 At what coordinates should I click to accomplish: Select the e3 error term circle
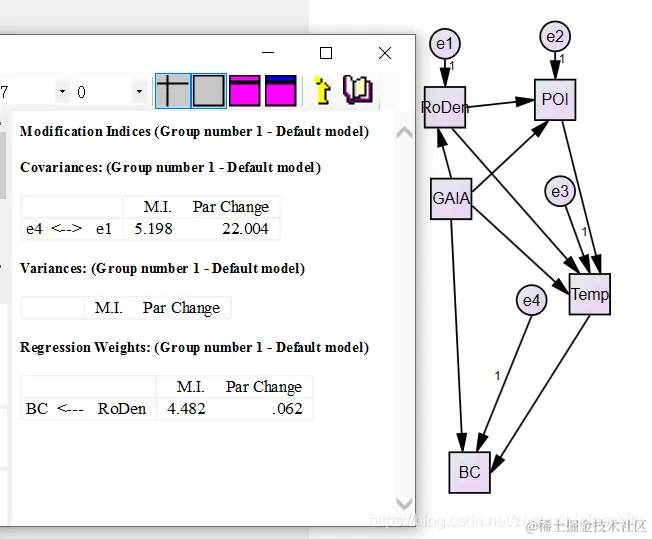click(560, 191)
